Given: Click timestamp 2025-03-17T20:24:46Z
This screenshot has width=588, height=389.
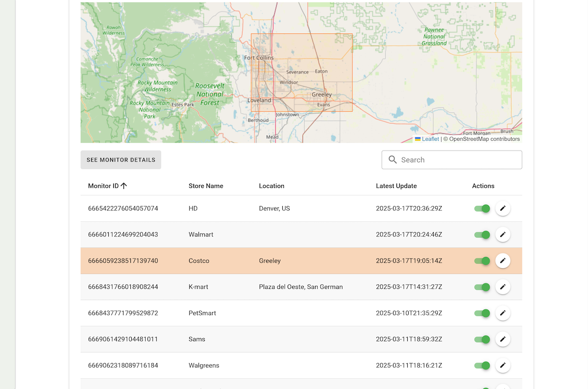Looking at the screenshot, I should pyautogui.click(x=409, y=234).
